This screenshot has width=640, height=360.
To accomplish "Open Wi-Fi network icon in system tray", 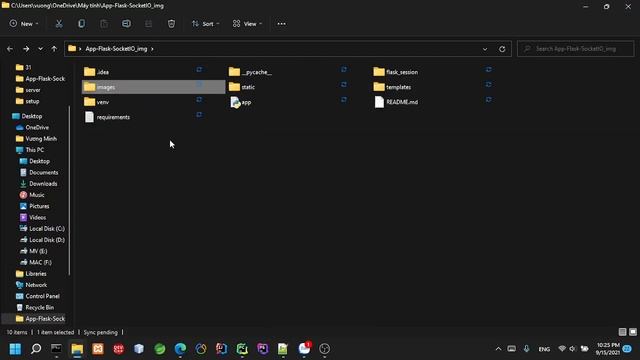I will click(562, 349).
